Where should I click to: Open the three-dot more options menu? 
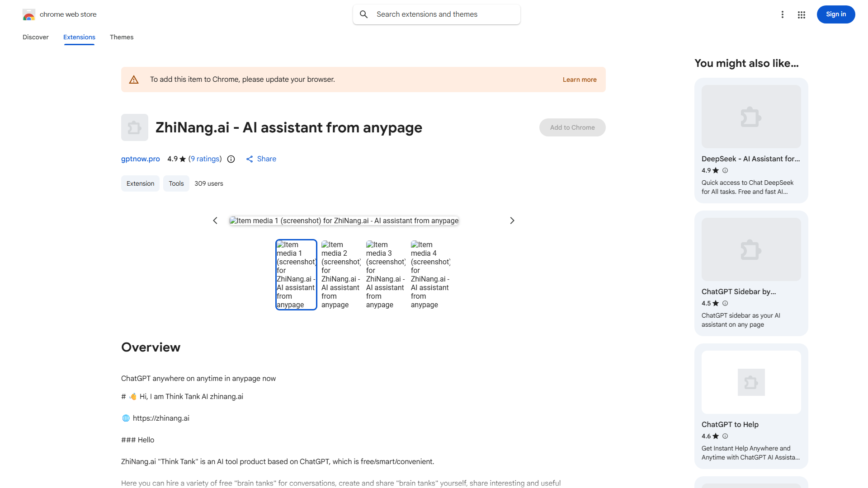tap(782, 14)
